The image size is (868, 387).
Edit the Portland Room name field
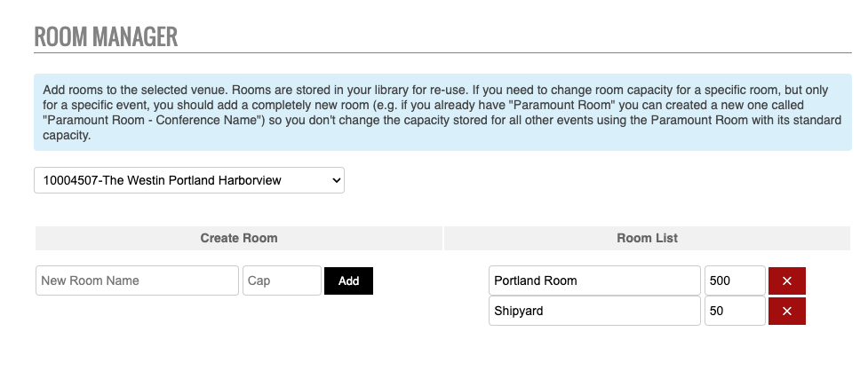[x=594, y=280]
